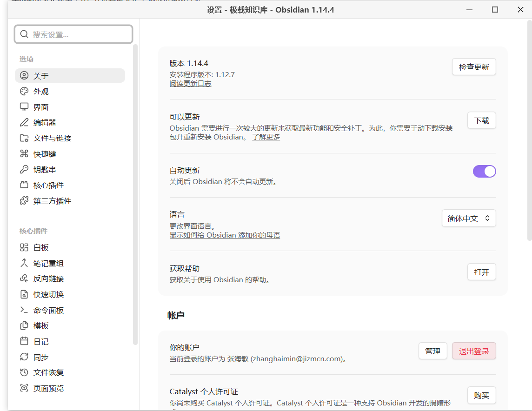This screenshot has width=532, height=411.
Task: Click the Templates (模板) copy icon
Action: click(24, 325)
